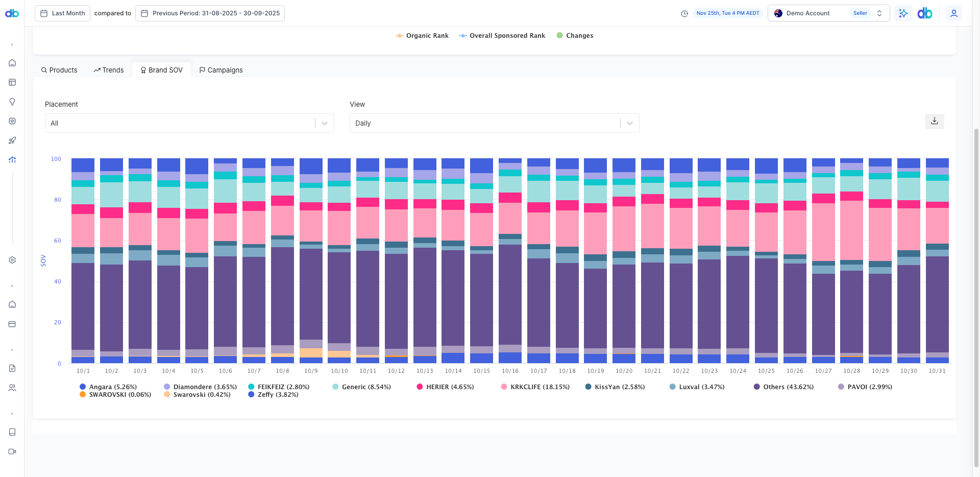The image size is (980, 477).
Task: Click the rocket icon in sidebar
Action: (x=12, y=140)
